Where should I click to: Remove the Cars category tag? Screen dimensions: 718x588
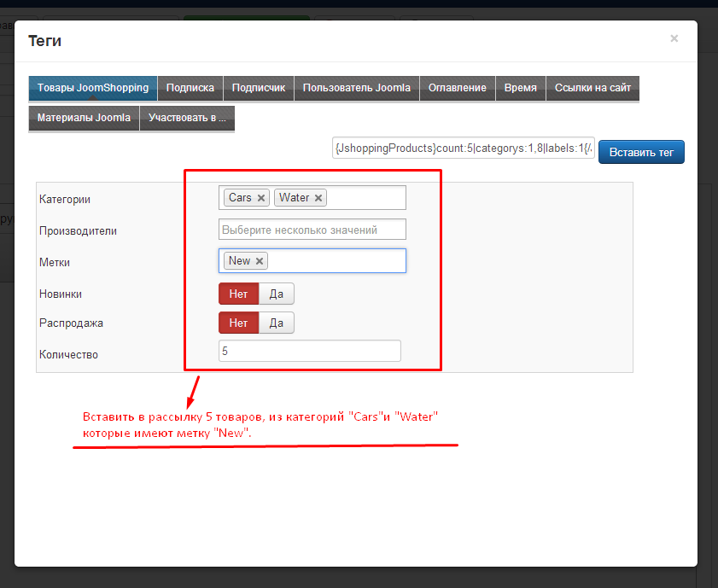(x=261, y=198)
